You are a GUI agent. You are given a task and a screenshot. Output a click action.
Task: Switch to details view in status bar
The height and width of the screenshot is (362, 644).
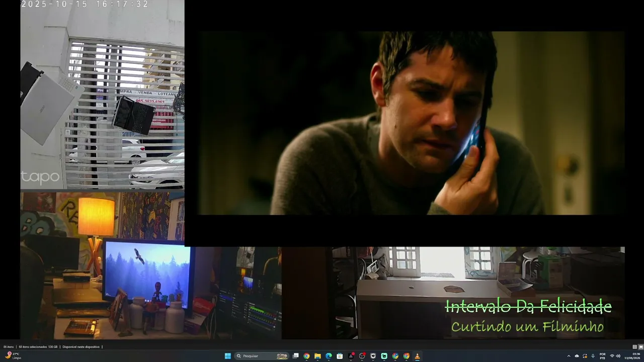pyautogui.click(x=635, y=347)
